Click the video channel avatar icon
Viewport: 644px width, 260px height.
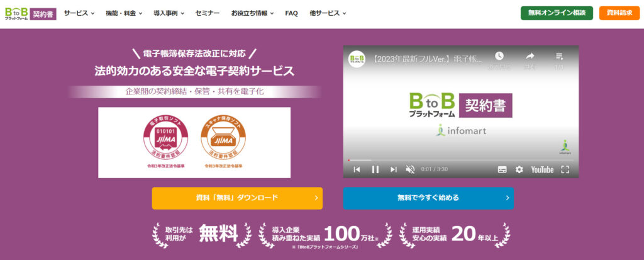tap(357, 59)
